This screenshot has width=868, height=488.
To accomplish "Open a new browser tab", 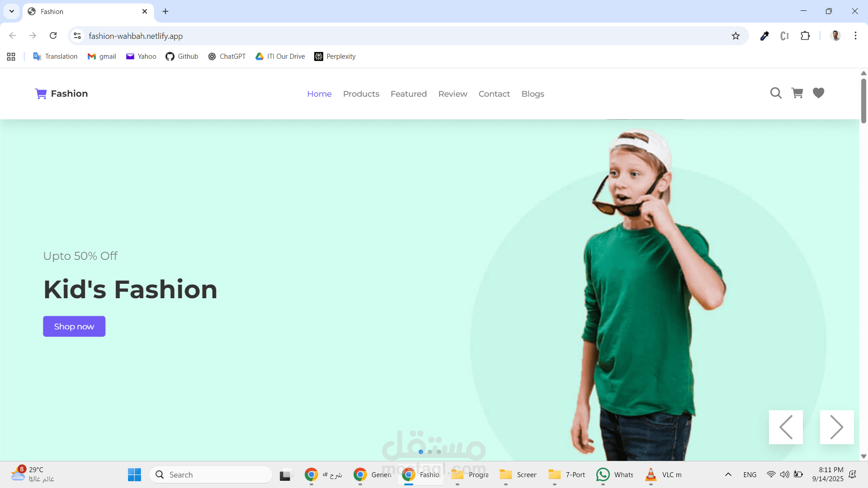I will pos(165,11).
